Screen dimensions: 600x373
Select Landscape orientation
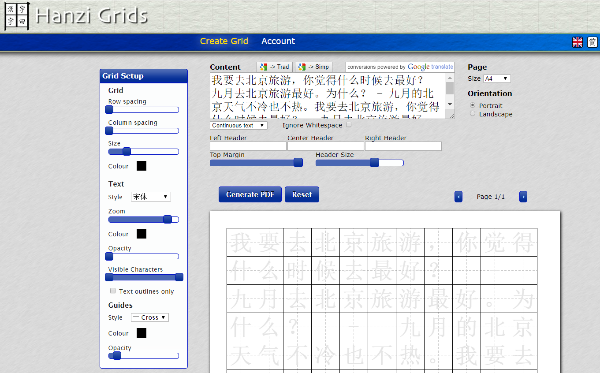[x=473, y=114]
